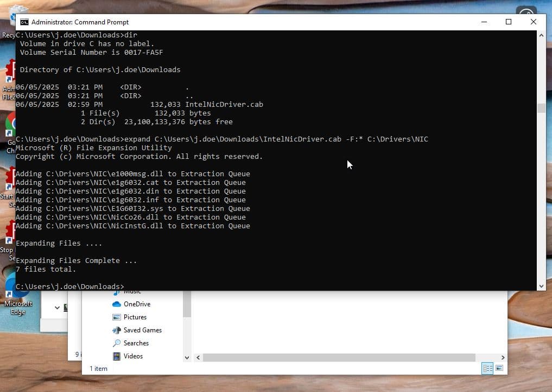
Task: Select Searches in the navigation pane
Action: point(136,343)
